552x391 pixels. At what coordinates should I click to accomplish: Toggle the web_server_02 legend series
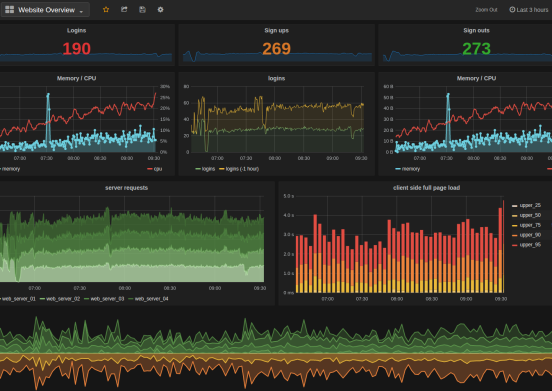[x=60, y=299]
